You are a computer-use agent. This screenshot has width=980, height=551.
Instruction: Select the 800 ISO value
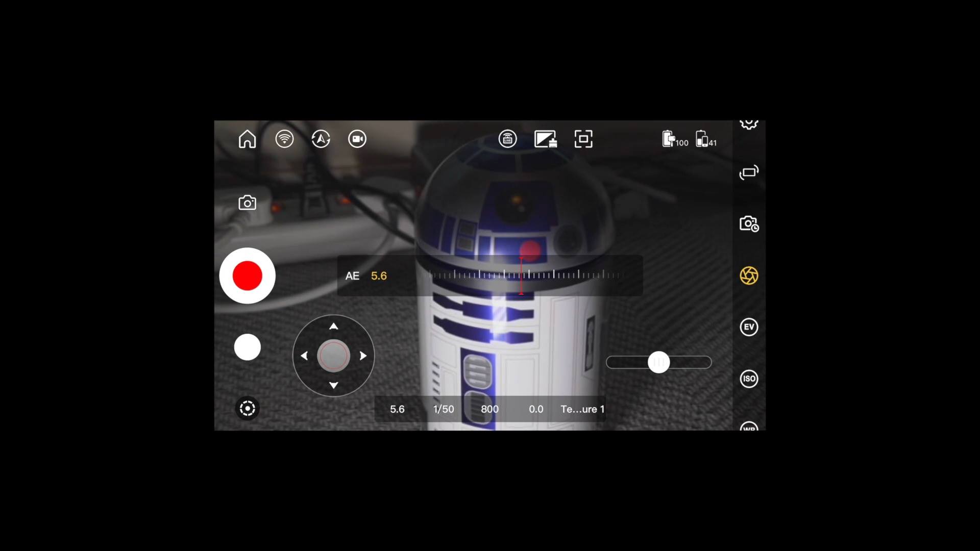point(489,409)
